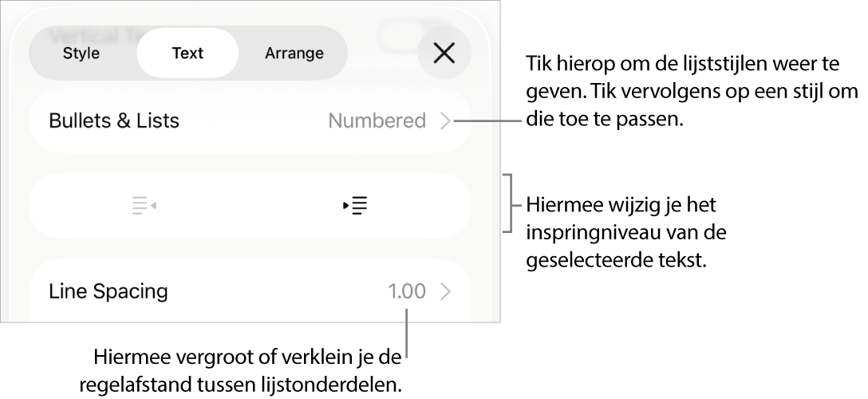Image resolution: width=868 pixels, height=399 pixels.
Task: Click the 1.00 line spacing value
Action: coord(407,291)
